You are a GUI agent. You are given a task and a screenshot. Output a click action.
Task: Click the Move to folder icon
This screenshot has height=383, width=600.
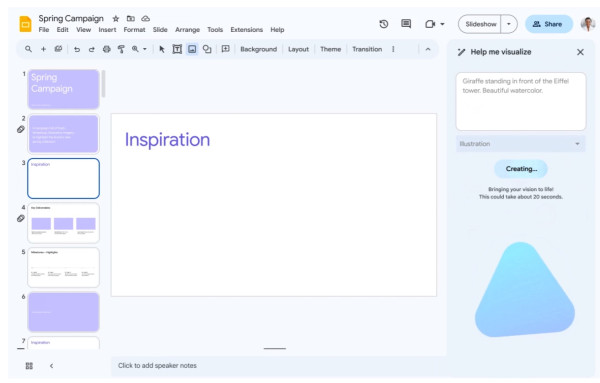point(130,18)
